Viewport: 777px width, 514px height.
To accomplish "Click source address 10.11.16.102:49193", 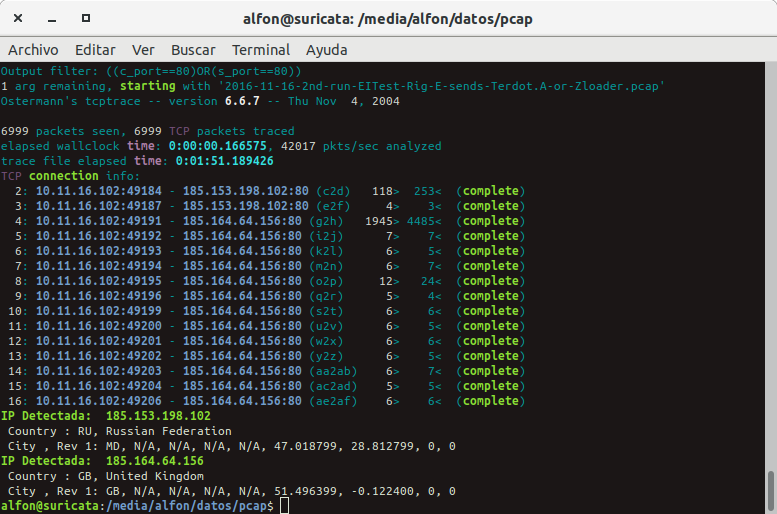I will (x=99, y=251).
